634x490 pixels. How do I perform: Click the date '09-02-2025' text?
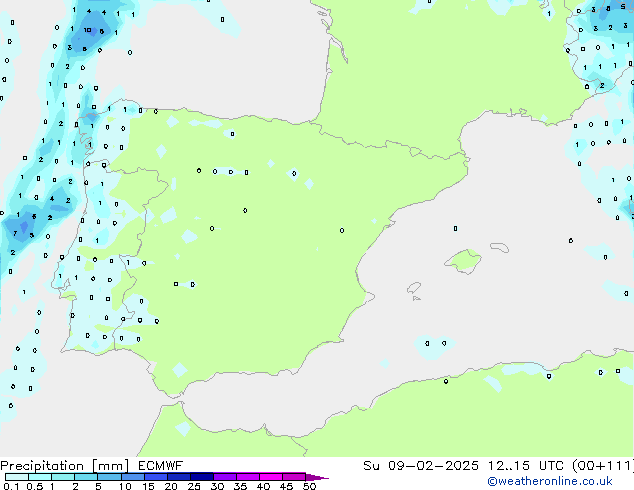(433, 466)
